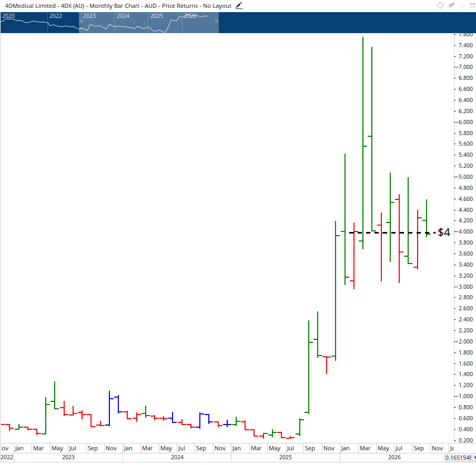Click the diamond icon in title bar

coord(440,5)
